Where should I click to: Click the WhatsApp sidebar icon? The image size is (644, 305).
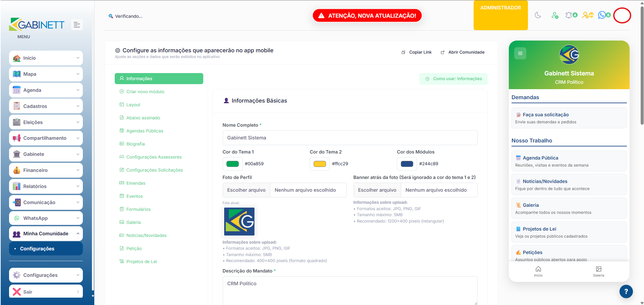coord(17,218)
